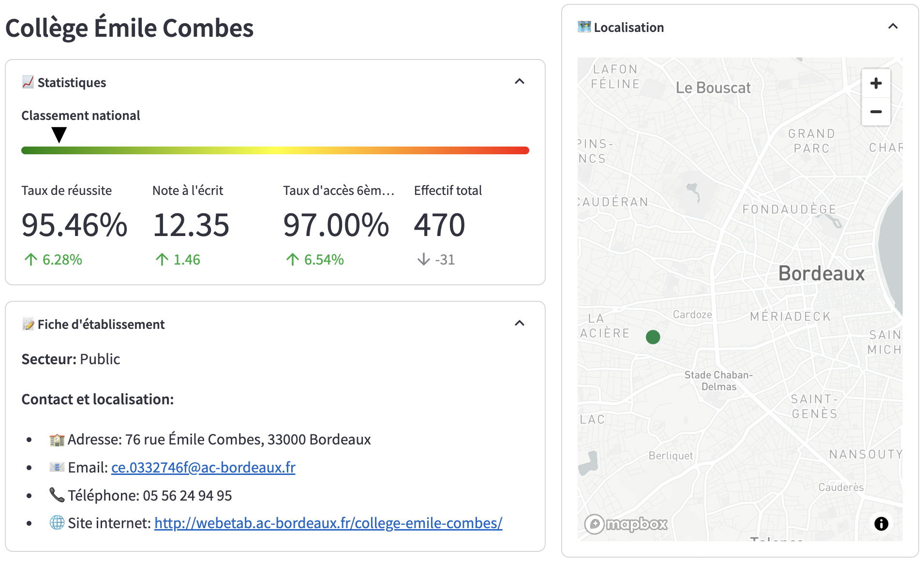924x562 pixels.
Task: Click the phone number 05 56 24 94 95
Action: (x=187, y=495)
